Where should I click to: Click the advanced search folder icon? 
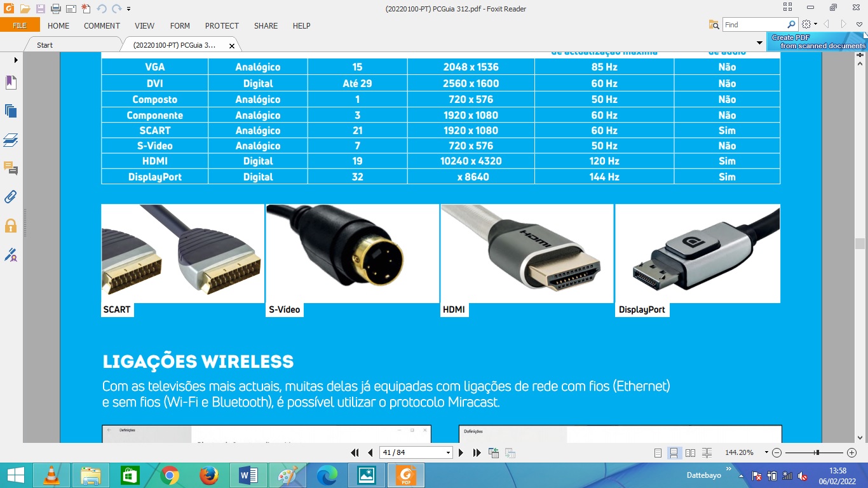[714, 24]
